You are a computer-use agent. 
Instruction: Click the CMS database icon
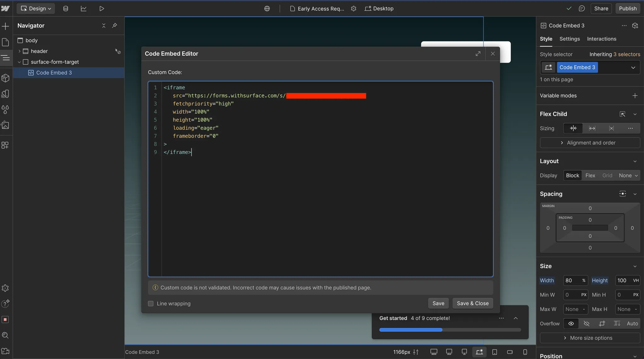(x=66, y=8)
